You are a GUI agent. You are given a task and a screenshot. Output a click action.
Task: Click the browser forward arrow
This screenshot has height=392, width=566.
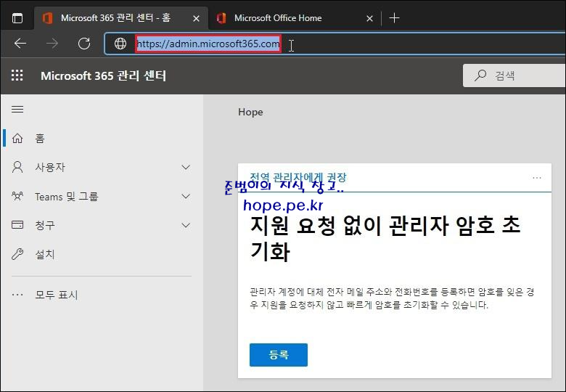(52, 44)
